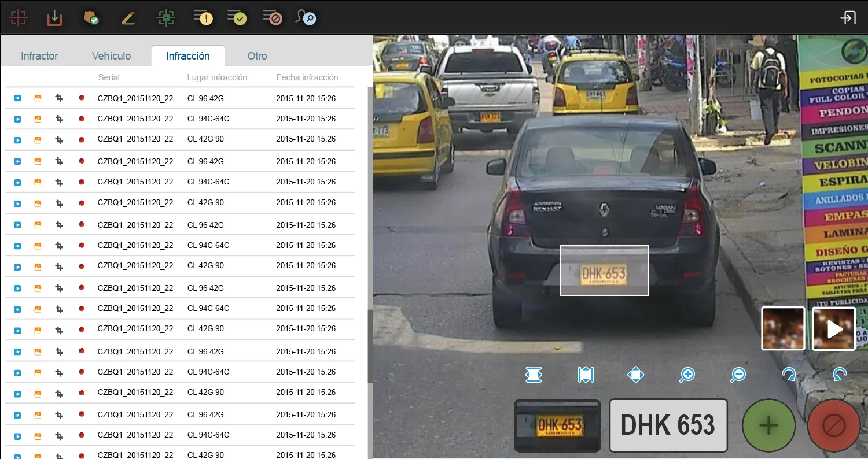Viewport: 868px width, 459px height.
Task: Open the cropped license plate thumbnail
Action: point(557,425)
